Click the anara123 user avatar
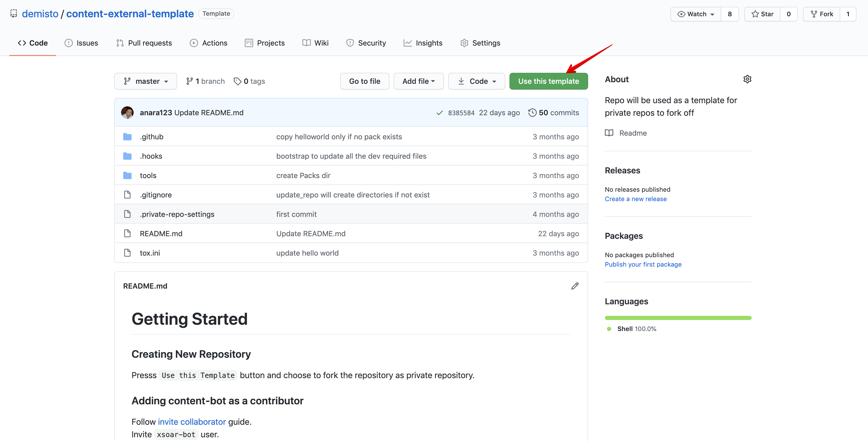 (x=127, y=113)
